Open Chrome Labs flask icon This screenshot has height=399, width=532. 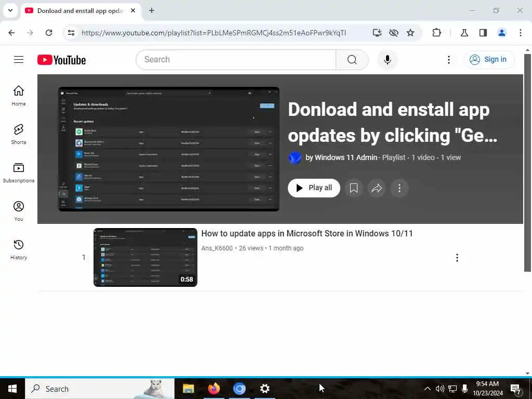tap(464, 33)
